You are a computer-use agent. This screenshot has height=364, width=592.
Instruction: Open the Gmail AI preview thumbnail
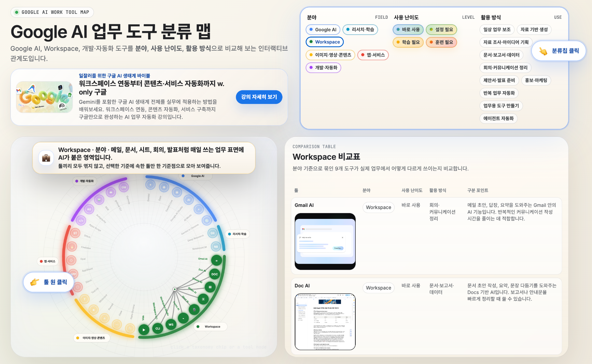[x=325, y=241]
